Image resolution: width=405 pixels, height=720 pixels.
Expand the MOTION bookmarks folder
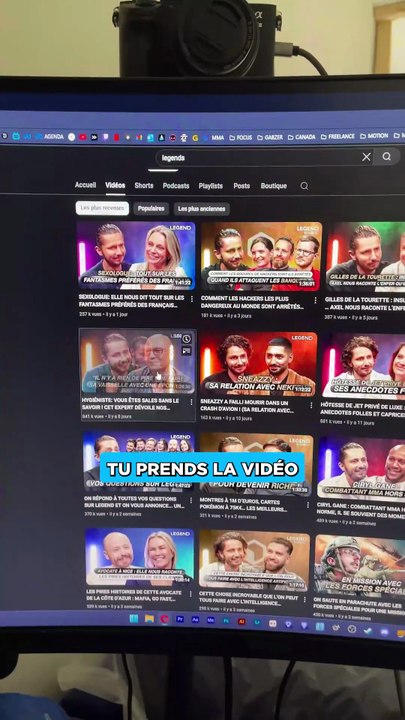click(374, 136)
